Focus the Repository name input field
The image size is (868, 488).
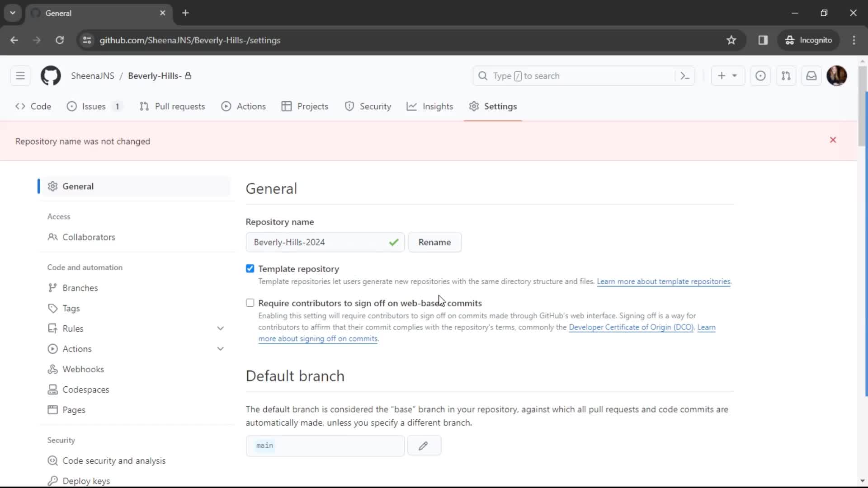tap(325, 242)
